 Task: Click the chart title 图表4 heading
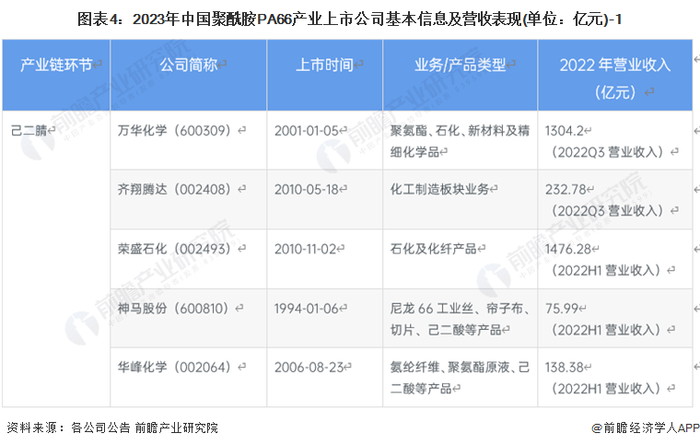pos(349,19)
